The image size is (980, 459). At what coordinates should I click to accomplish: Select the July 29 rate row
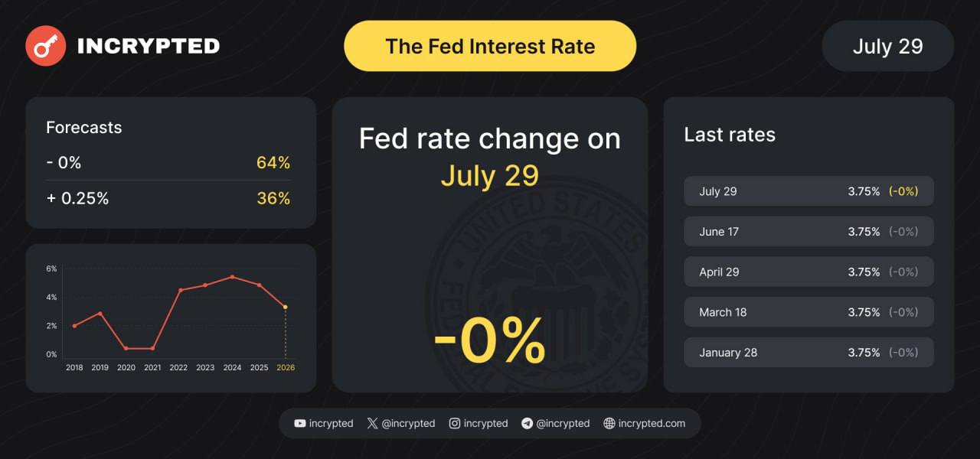[x=808, y=191]
